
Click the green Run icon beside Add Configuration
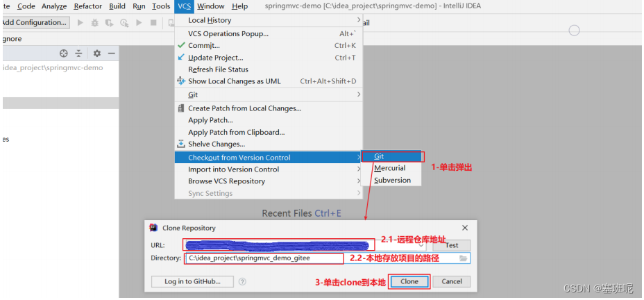tap(80, 23)
